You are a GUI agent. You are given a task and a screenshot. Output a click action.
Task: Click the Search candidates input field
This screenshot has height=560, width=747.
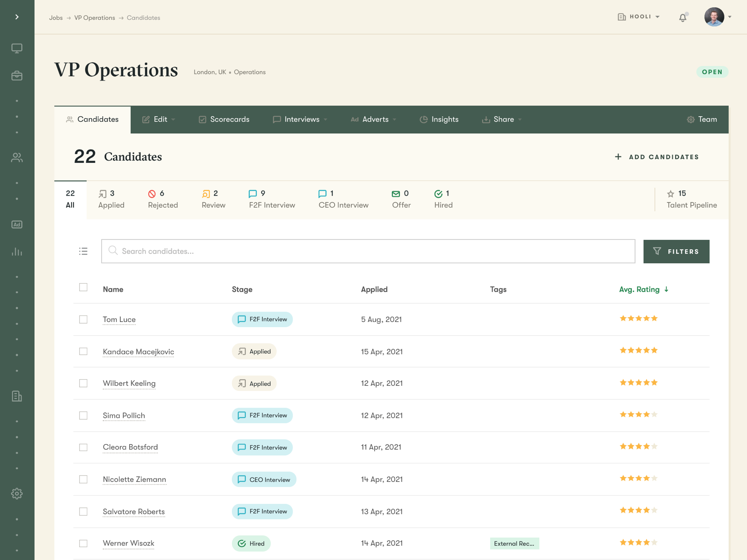click(x=368, y=251)
